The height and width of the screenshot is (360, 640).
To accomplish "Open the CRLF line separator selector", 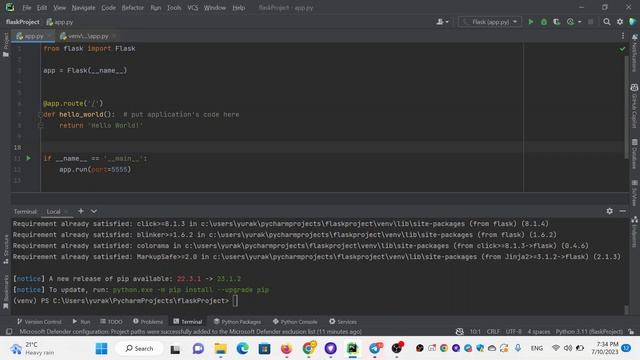I will (493, 331).
